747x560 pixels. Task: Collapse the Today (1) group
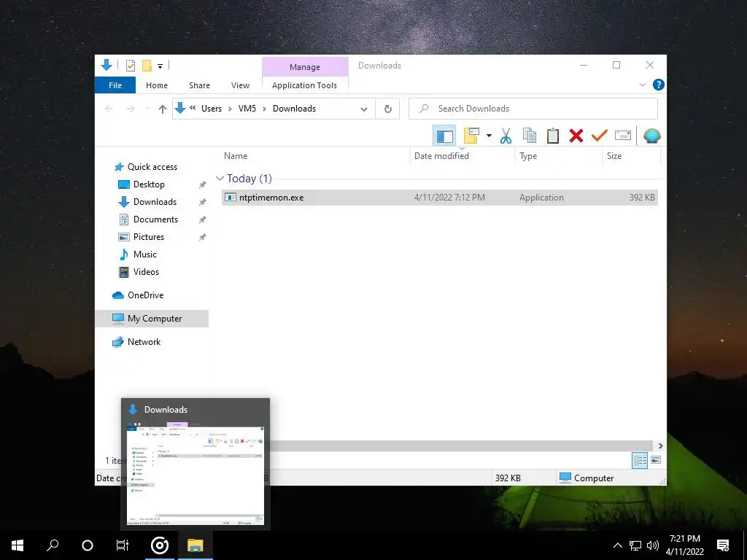point(220,179)
